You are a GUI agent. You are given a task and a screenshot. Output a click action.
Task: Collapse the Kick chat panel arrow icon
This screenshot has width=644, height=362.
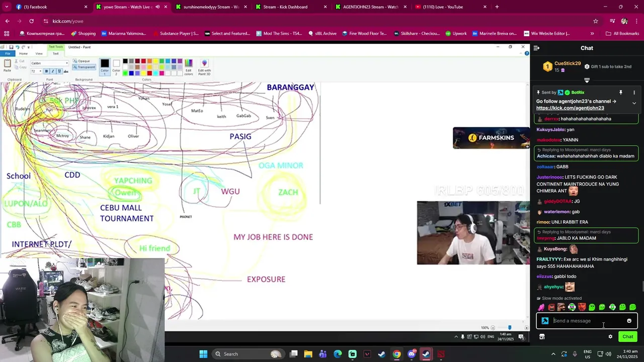point(536,48)
